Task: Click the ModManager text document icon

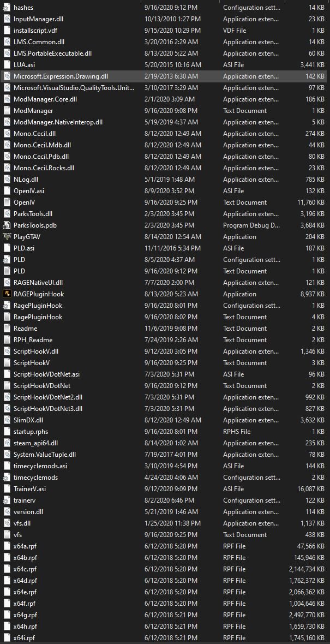Action: pyautogui.click(x=7, y=110)
